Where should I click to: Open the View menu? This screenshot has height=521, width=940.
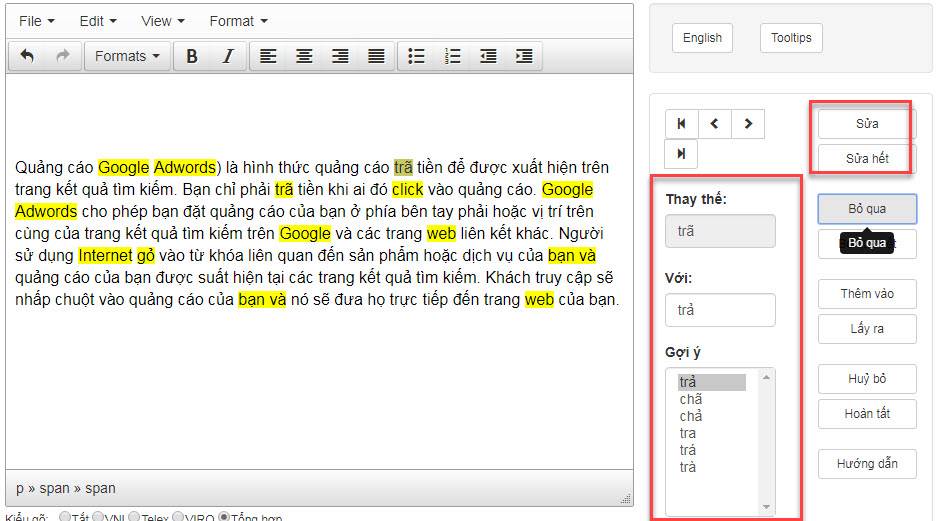162,21
